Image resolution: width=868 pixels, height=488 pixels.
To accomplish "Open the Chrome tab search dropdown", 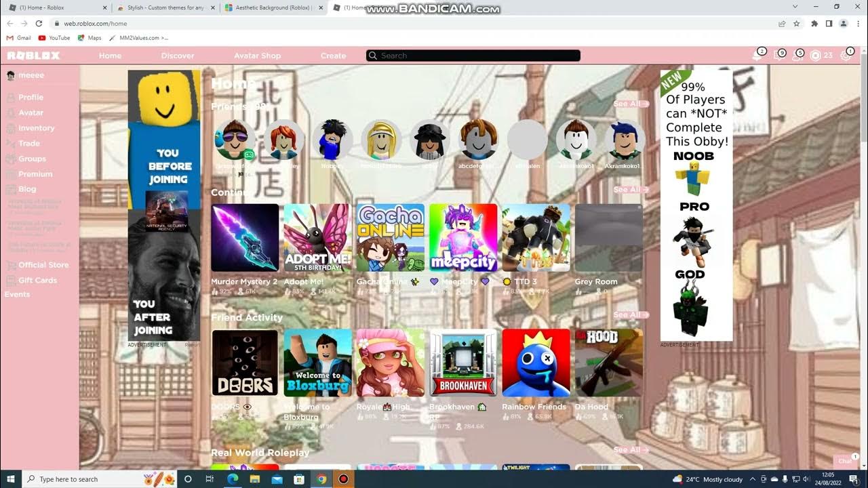I will [795, 7].
